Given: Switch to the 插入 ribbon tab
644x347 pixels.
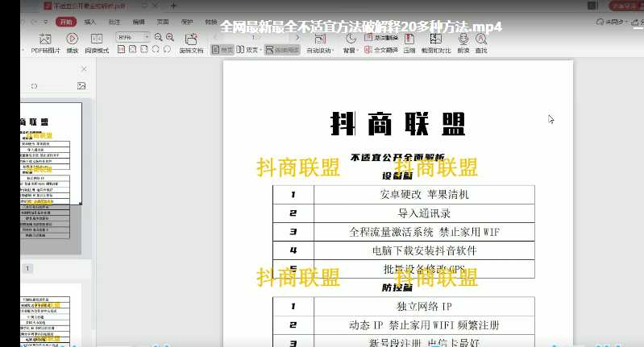Looking at the screenshot, I should click(x=90, y=22).
